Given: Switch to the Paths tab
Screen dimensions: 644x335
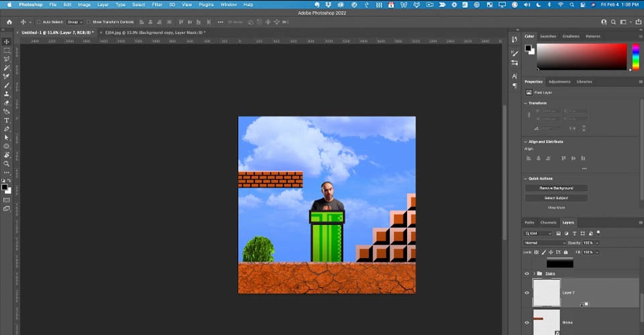Looking at the screenshot, I should 529,222.
